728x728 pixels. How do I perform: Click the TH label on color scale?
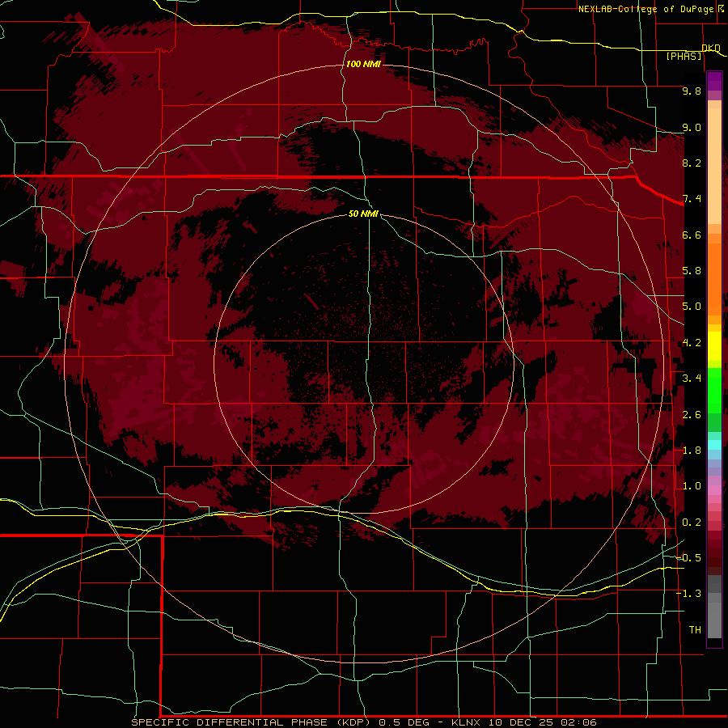tap(695, 630)
